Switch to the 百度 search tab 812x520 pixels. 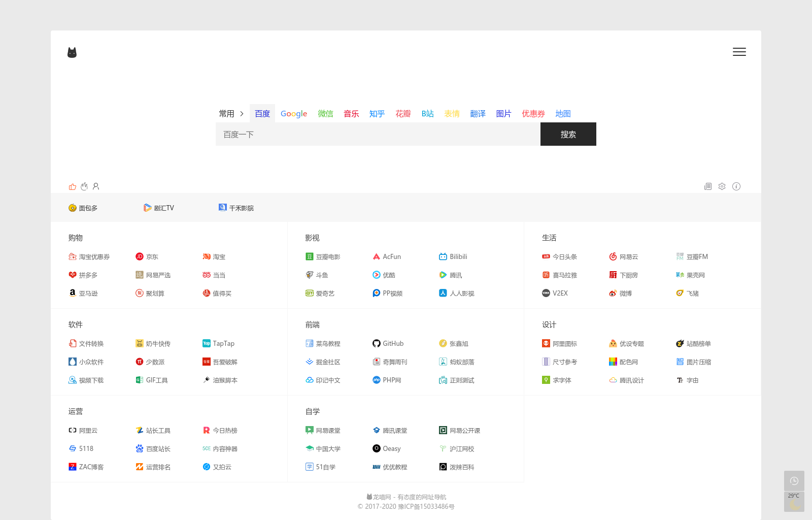coord(262,114)
